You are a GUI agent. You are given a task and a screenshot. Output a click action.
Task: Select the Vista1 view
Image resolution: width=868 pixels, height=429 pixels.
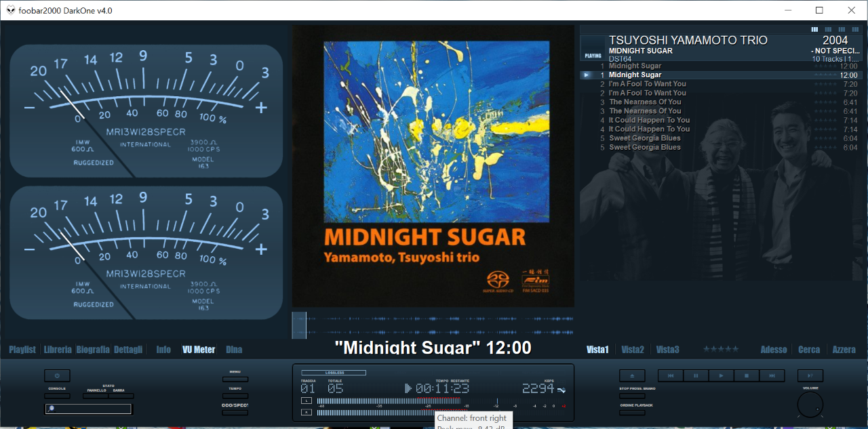(x=597, y=350)
